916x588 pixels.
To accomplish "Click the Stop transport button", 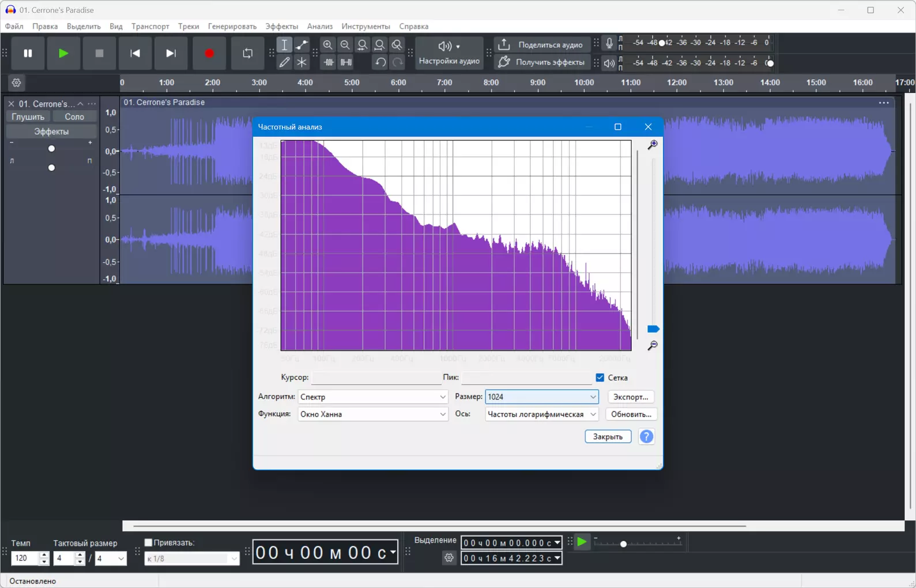I will pos(99,53).
